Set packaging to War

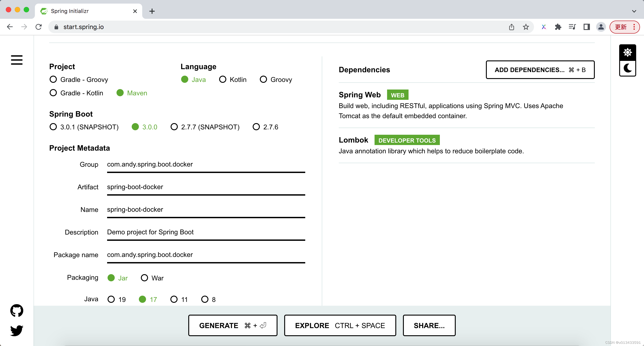pyautogui.click(x=152, y=278)
